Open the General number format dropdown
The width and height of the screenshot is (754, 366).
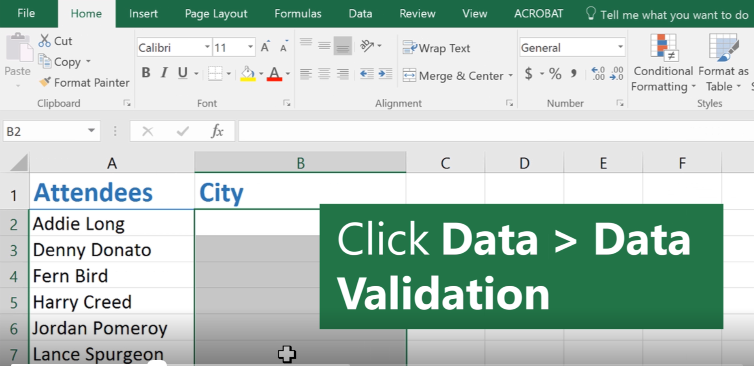(x=620, y=47)
